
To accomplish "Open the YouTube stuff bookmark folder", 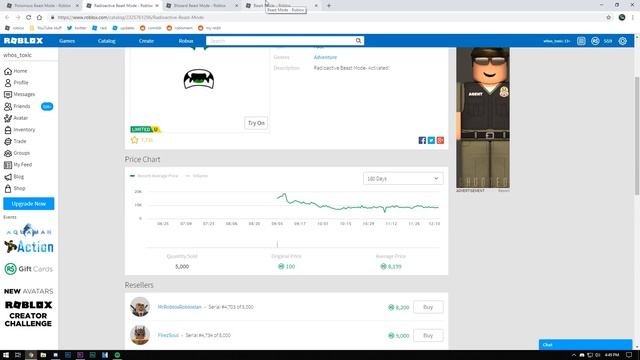I will [x=46, y=28].
